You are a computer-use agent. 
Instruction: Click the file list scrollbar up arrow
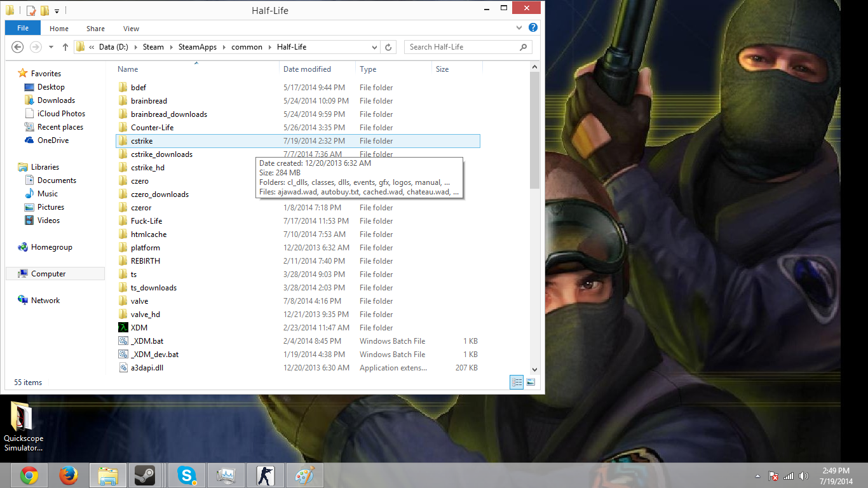coord(534,66)
